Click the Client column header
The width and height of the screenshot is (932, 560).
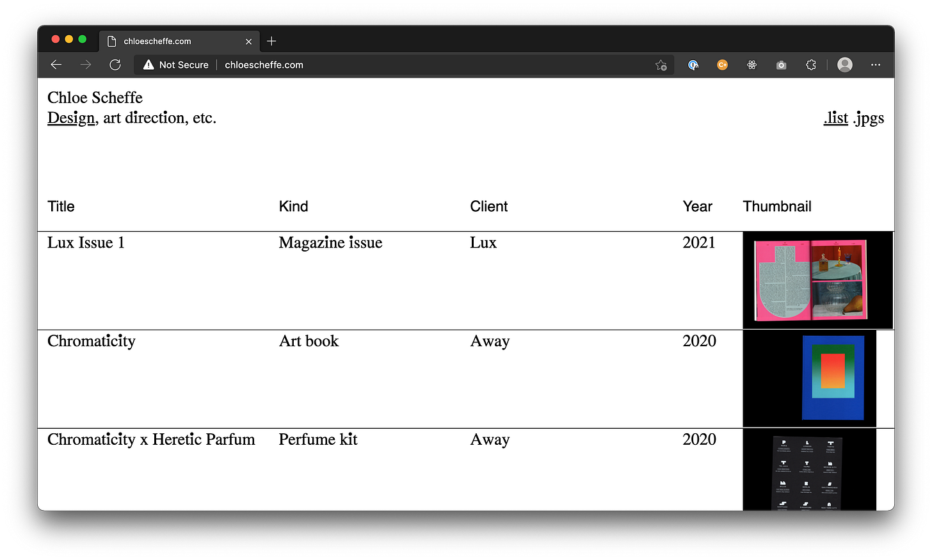point(488,206)
